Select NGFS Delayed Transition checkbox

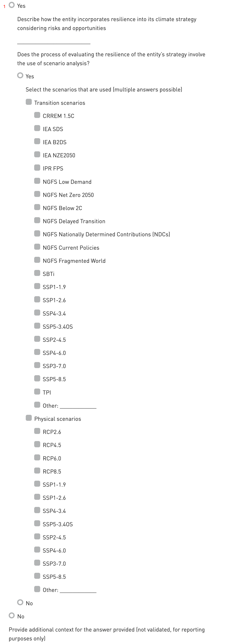tap(37, 221)
